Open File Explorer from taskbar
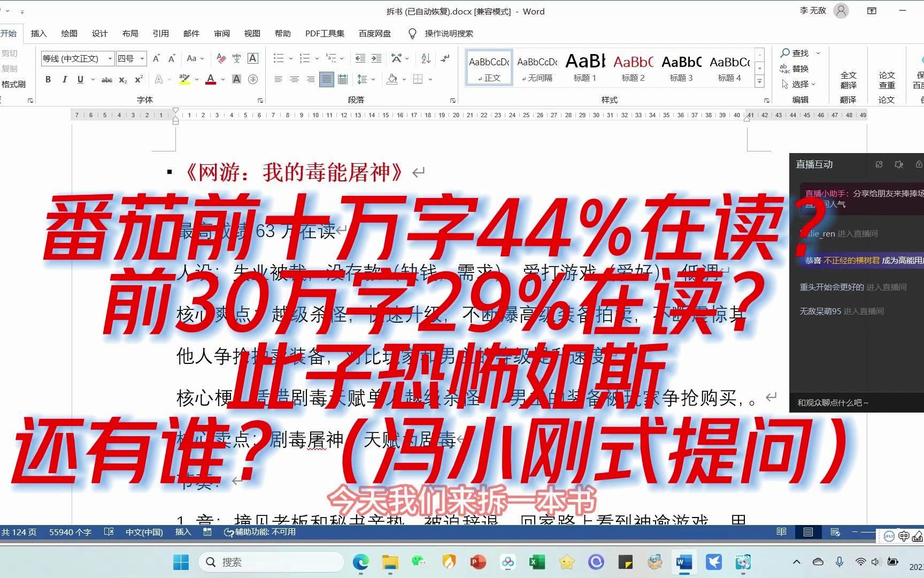Image resolution: width=924 pixels, height=578 pixels. point(390,562)
